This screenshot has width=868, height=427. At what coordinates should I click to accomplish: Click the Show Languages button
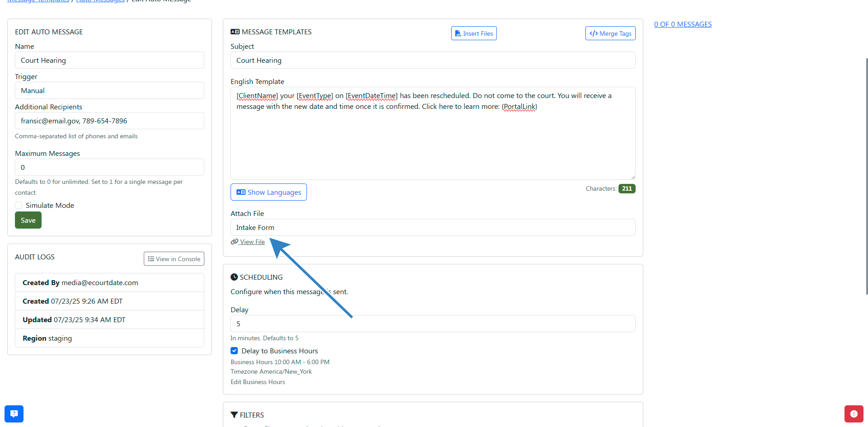click(x=269, y=192)
